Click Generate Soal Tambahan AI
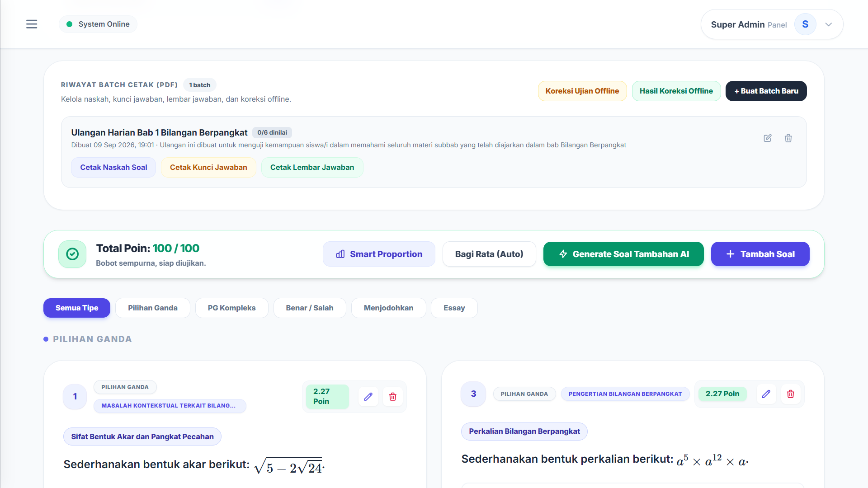Viewport: 868px width, 488px height. tap(623, 254)
